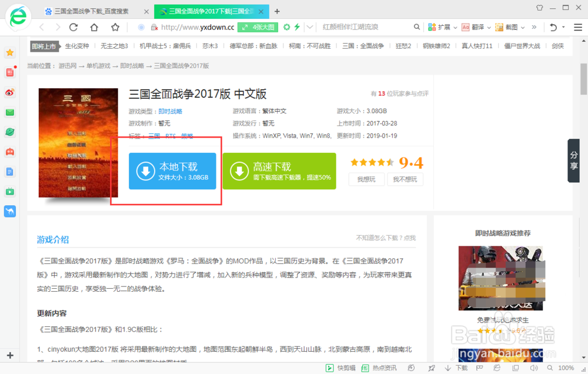Open the Weibo icon in the sidebar
This screenshot has width=588, height=374.
point(9,92)
